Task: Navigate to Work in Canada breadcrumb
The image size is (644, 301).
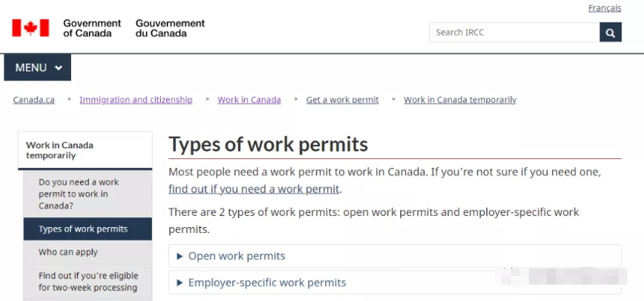Action: [x=249, y=100]
